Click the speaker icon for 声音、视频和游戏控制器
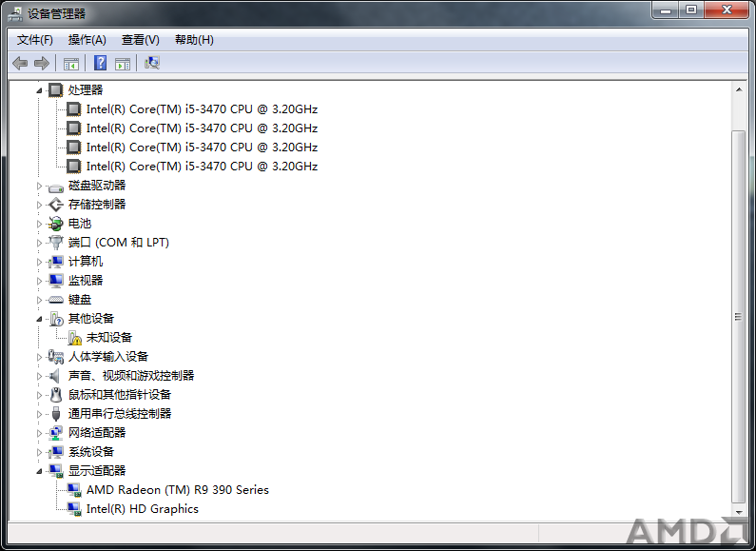 (55, 376)
